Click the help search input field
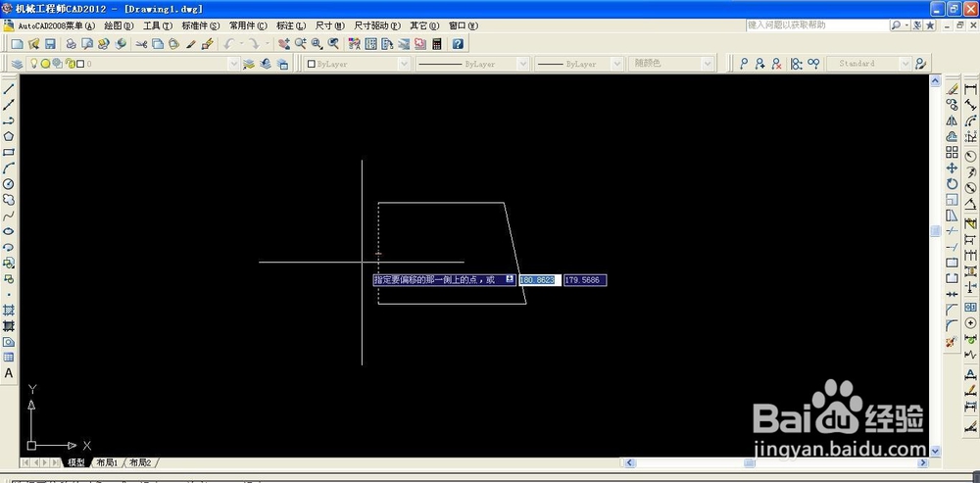The height and width of the screenshot is (483, 980). 817,25
